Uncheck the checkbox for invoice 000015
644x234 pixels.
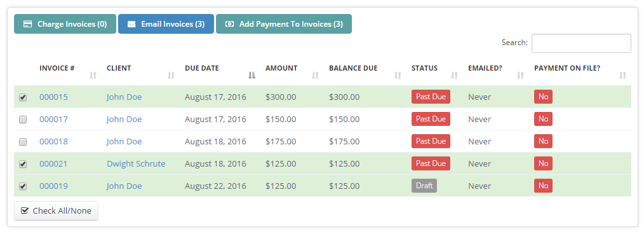click(23, 97)
